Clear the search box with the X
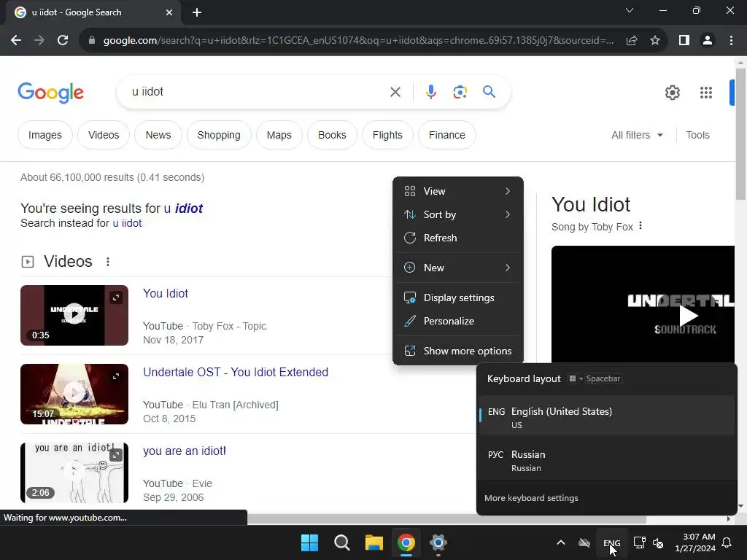Viewport: 747px width, 560px height. point(395,92)
